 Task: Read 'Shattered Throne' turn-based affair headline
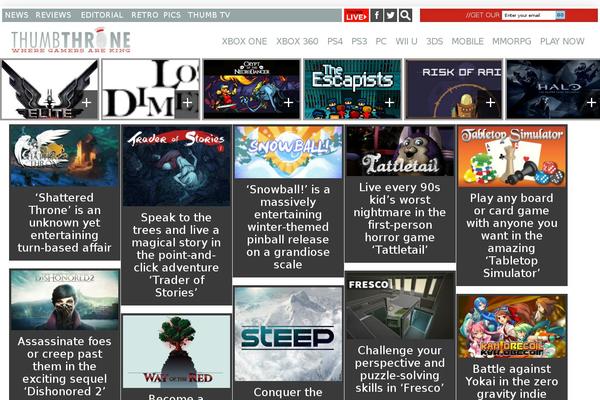(x=65, y=222)
